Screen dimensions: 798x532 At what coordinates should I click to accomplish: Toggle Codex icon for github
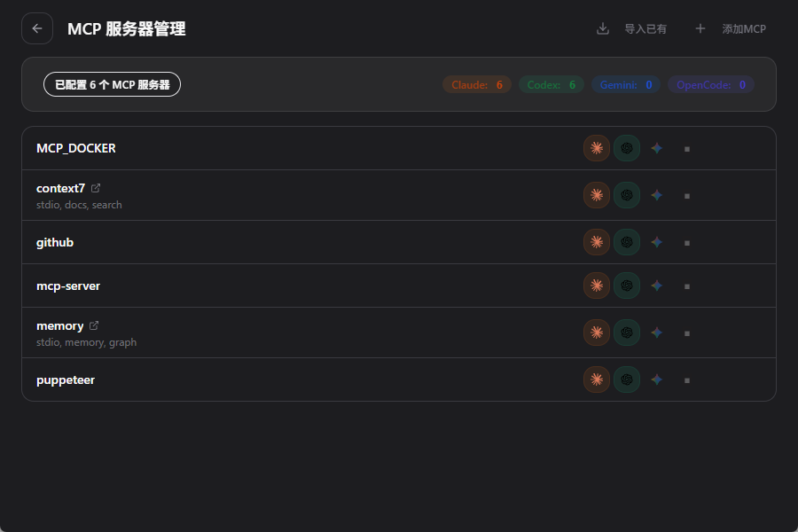pos(627,242)
